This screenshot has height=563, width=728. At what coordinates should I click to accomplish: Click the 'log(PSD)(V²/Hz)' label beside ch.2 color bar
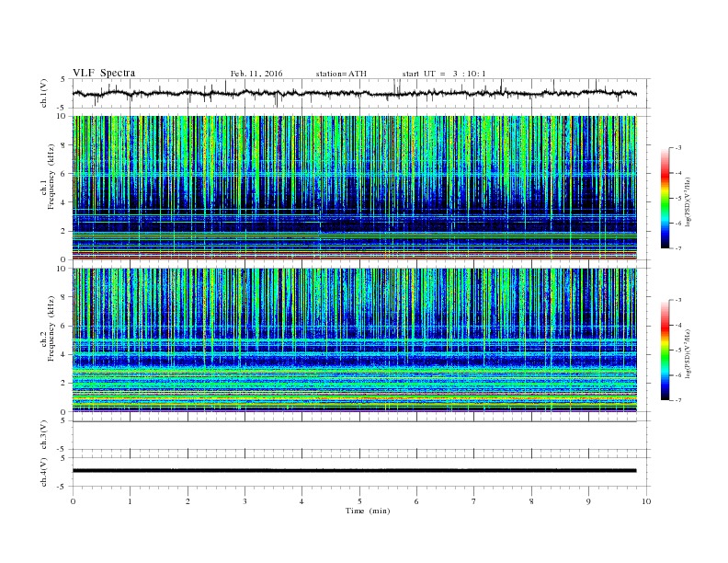688,353
